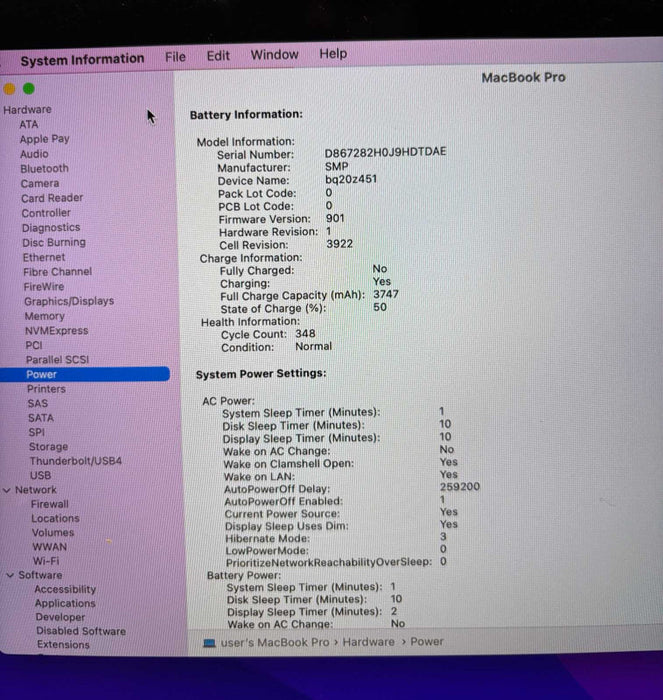Select Audio in the sidebar
Viewport: 663px width, 700px height.
coord(34,154)
